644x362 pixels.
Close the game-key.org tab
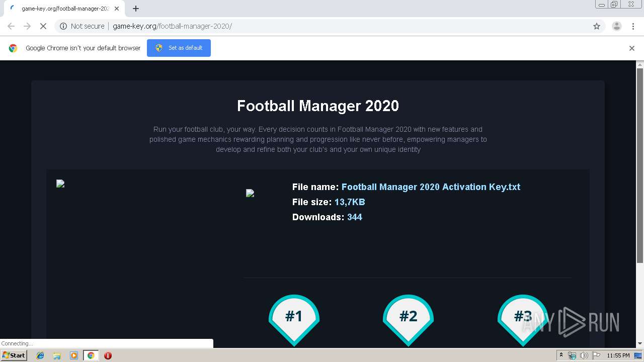pyautogui.click(x=117, y=9)
